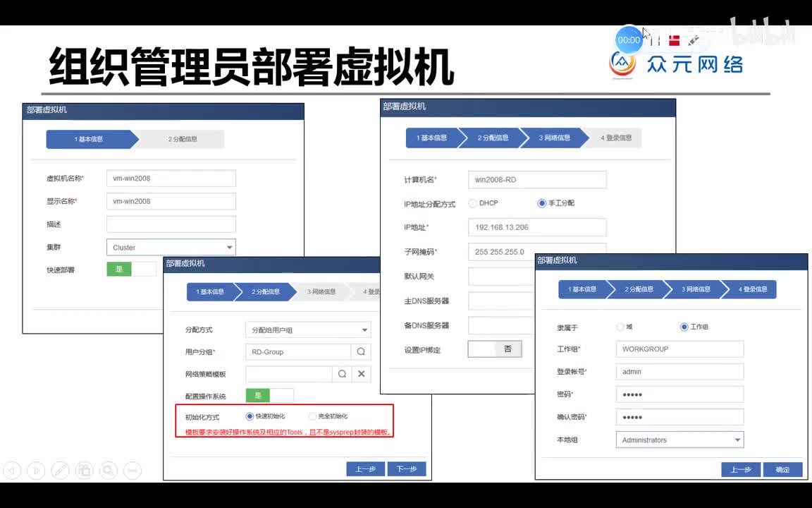Image resolution: width=812 pixels, height=508 pixels.
Task: Click the 登录帐号 field with admin
Action: [x=680, y=372]
